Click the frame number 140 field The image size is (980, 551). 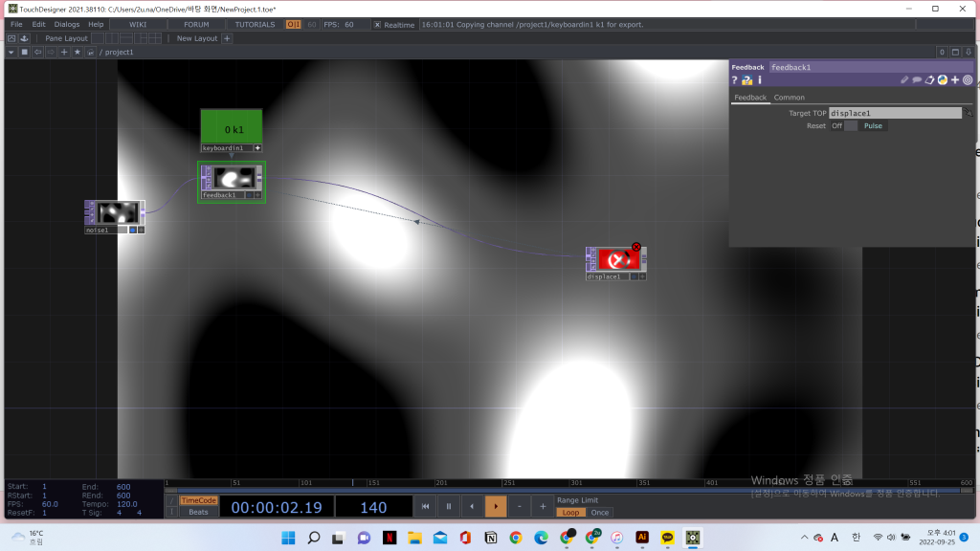tap(373, 507)
